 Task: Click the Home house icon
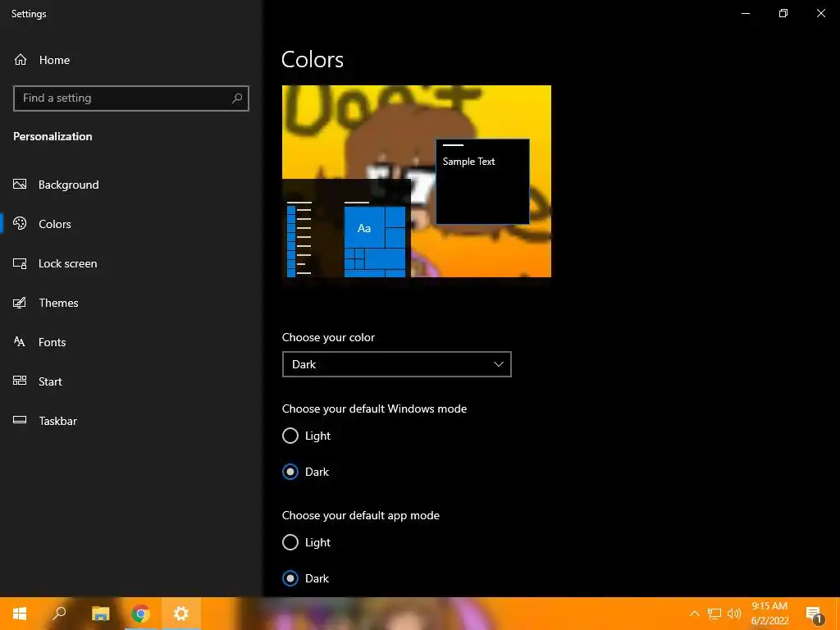21,59
